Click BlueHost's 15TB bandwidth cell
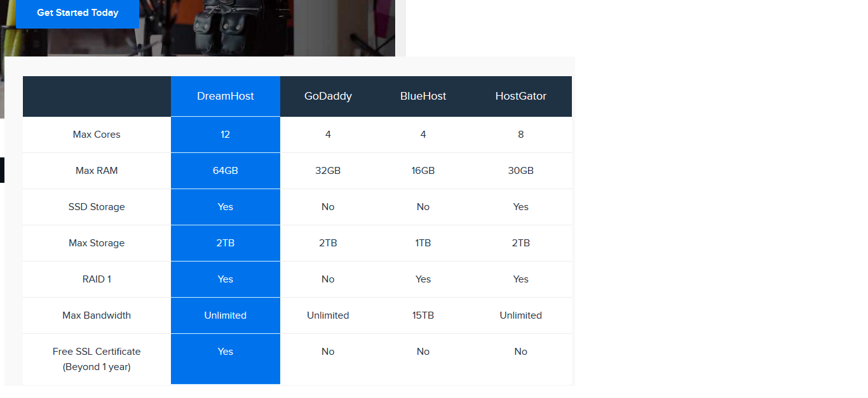 [x=423, y=315]
